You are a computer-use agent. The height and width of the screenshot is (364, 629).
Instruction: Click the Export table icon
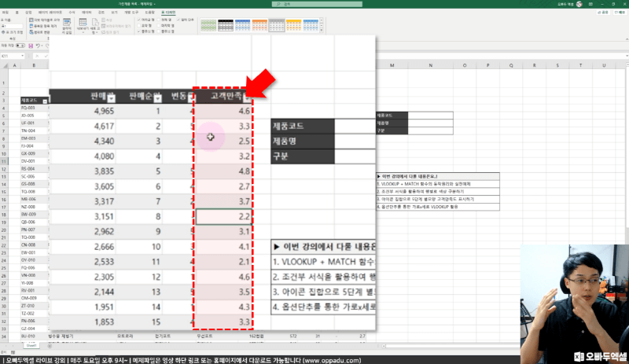tap(83, 22)
